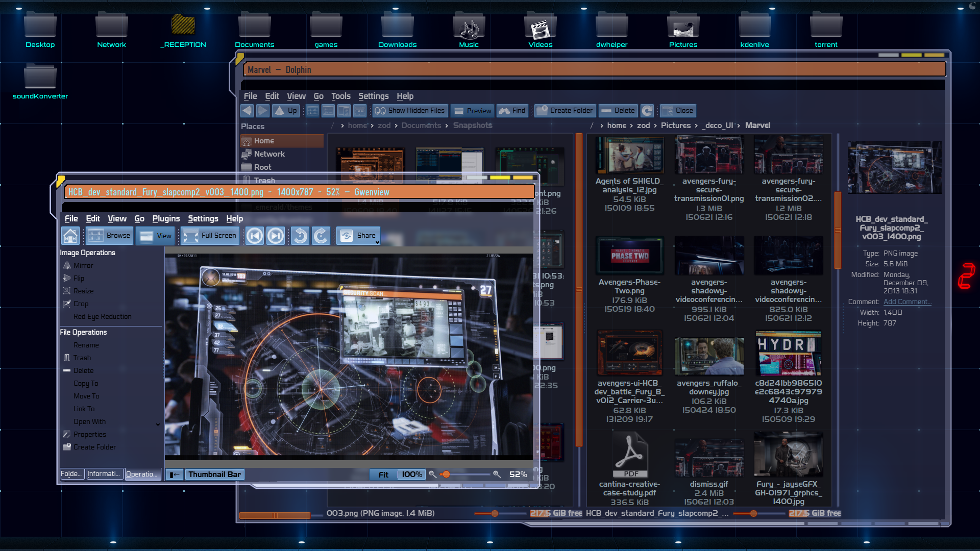Open Settings menu in Dolphin
The width and height of the screenshot is (980, 551).
tap(373, 96)
